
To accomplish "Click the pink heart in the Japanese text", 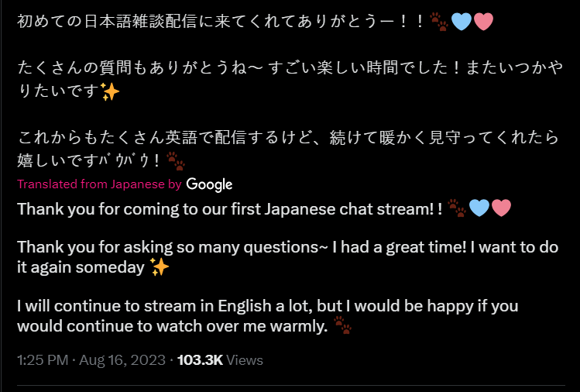I will (x=482, y=21).
